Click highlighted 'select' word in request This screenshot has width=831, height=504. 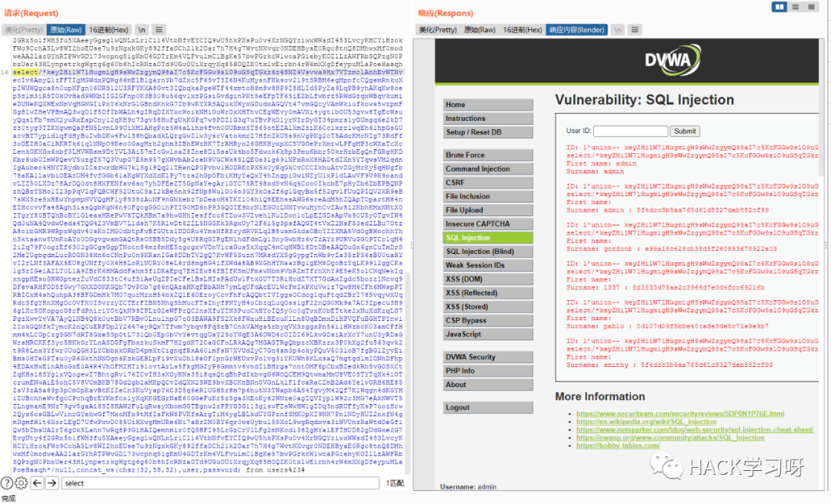click(25, 72)
